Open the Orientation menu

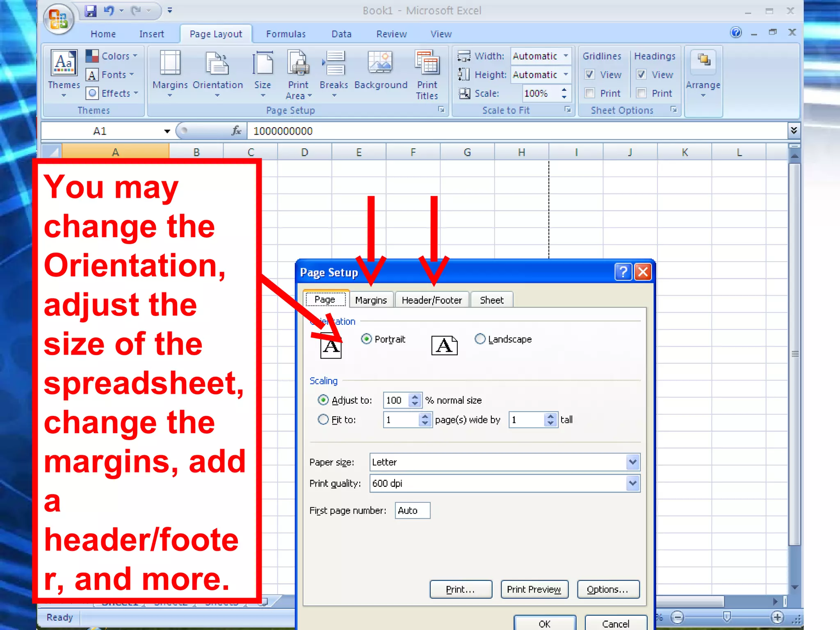coord(218,74)
